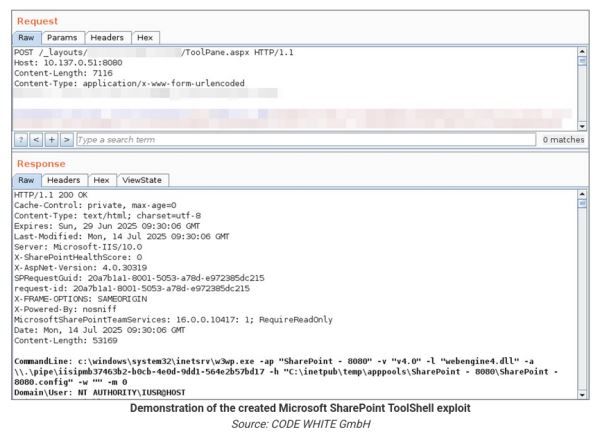Viewport: 600px width, 432px height.
Task: Open the Response Headers tab
Action: [x=64, y=180]
